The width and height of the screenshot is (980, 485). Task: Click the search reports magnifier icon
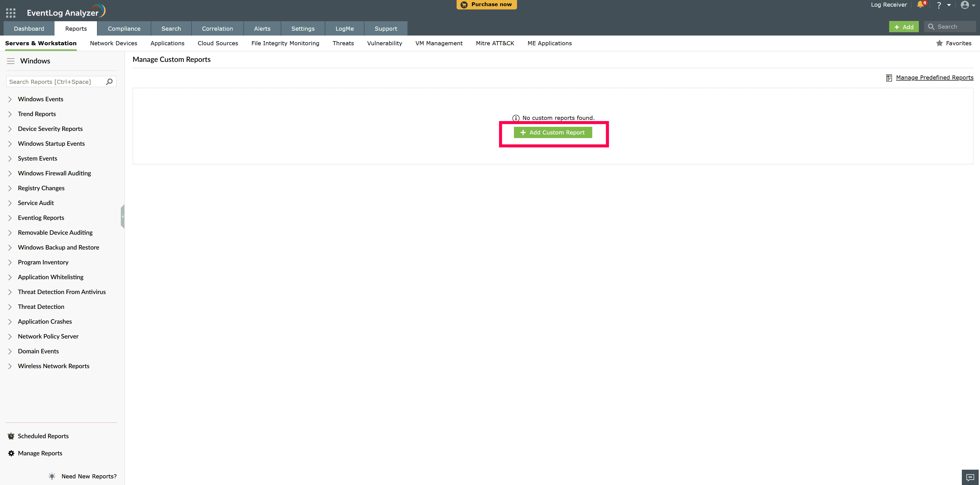(109, 82)
